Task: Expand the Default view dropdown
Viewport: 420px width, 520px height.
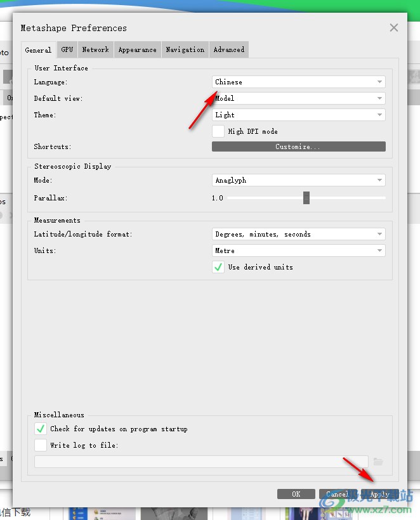Action: point(299,98)
